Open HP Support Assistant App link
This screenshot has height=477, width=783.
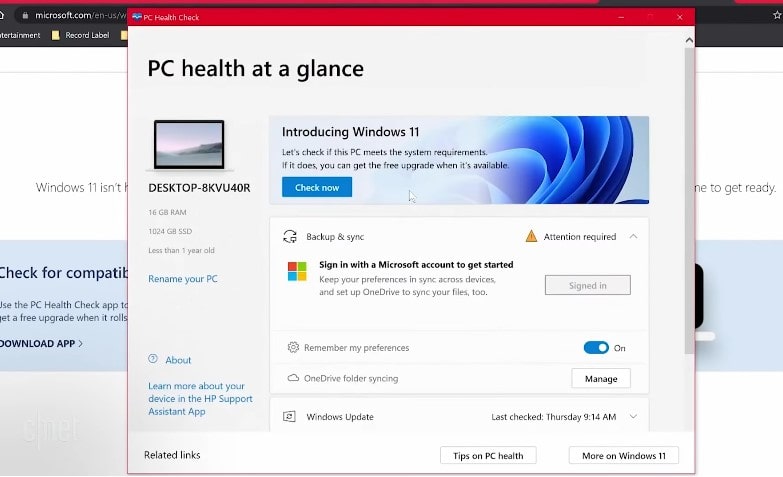pos(200,399)
